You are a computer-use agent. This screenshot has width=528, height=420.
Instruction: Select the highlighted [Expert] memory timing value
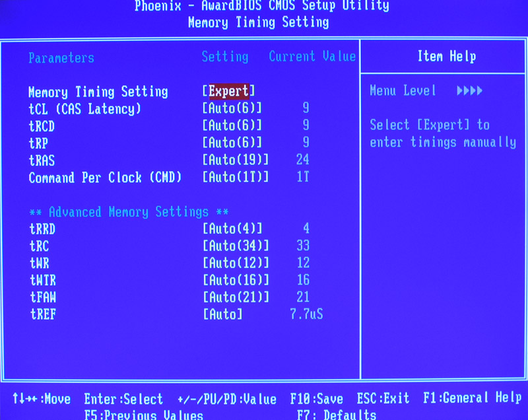(x=229, y=91)
